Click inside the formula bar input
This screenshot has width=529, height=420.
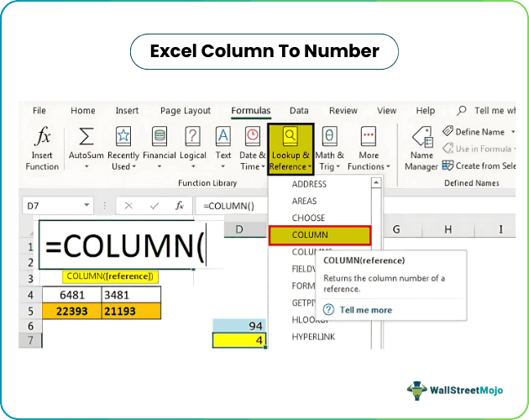[x=232, y=206]
